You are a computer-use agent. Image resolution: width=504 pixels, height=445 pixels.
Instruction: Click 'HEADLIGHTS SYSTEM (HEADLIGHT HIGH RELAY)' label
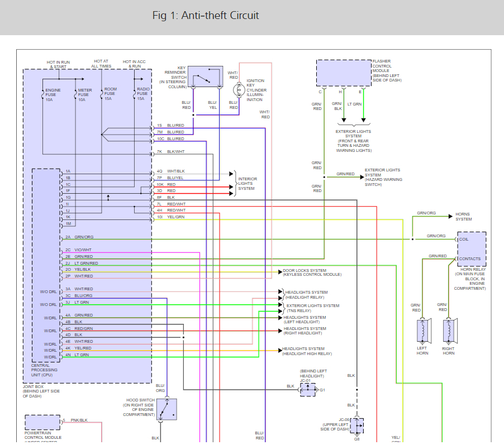click(307, 351)
